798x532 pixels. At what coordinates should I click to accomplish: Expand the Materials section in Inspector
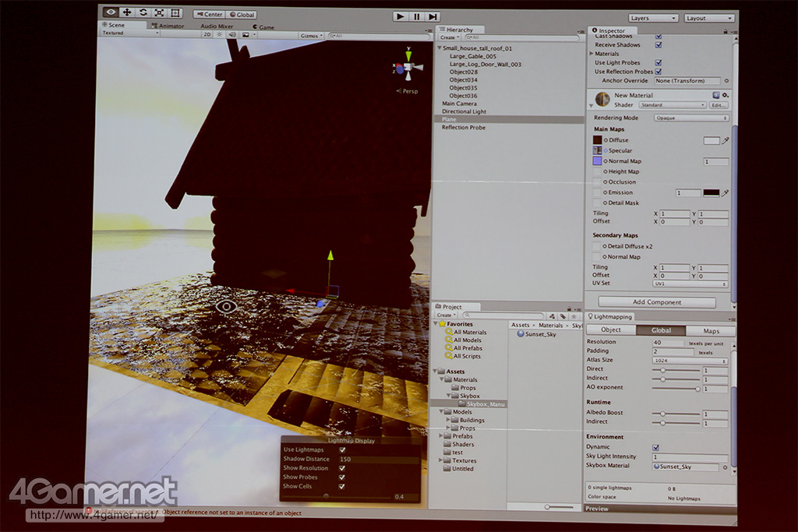coord(591,54)
